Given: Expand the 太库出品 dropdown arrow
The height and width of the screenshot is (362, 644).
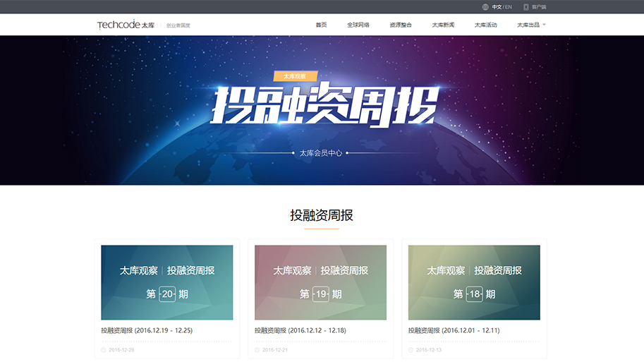Looking at the screenshot, I should [545, 25].
